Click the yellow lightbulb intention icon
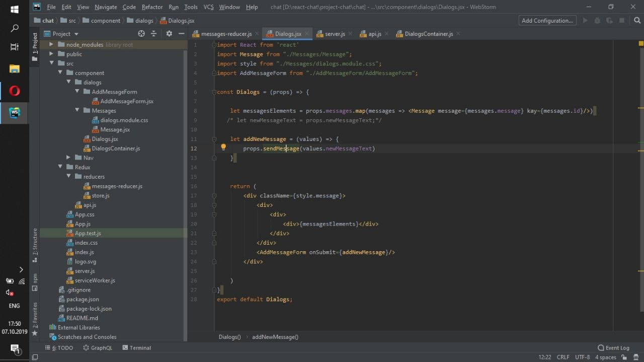 (x=223, y=148)
